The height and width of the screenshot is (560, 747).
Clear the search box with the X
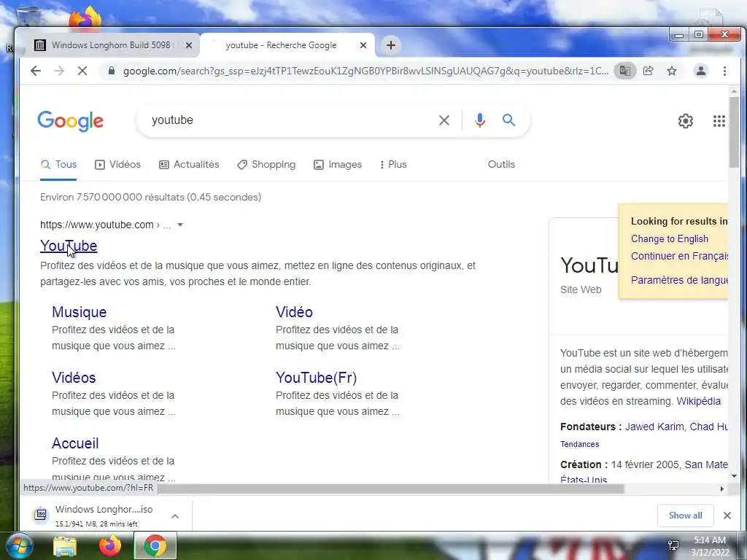(444, 120)
